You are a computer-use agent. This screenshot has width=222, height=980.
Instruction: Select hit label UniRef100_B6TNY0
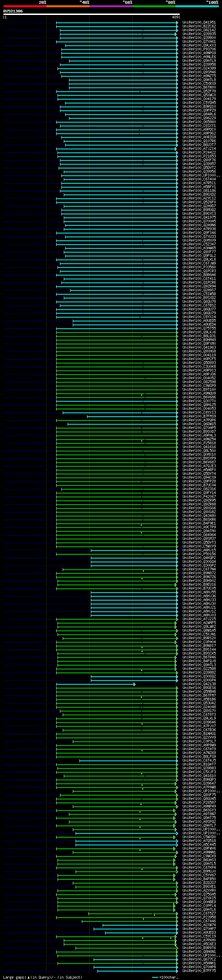click(x=199, y=88)
